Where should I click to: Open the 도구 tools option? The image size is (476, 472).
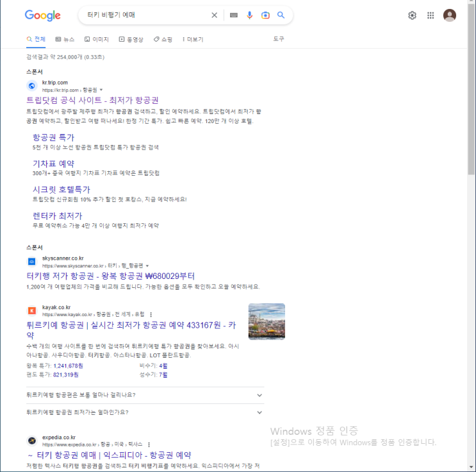pos(279,39)
